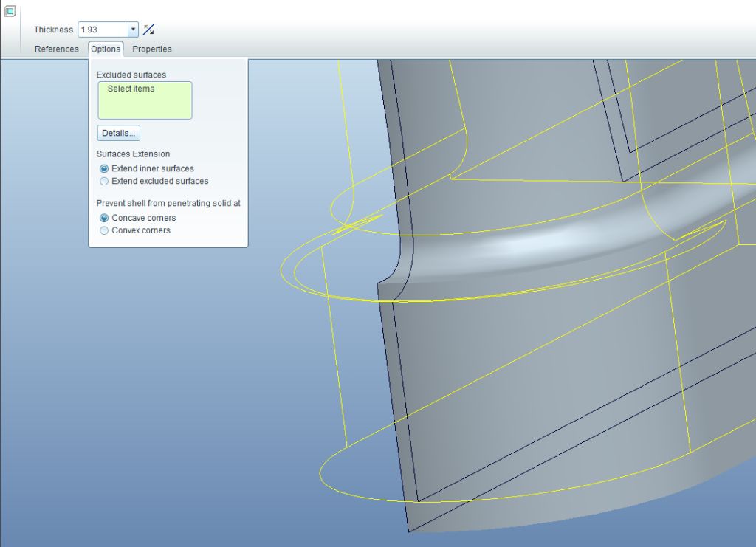
Task: Click the Shell feature icon
Action: (x=10, y=11)
